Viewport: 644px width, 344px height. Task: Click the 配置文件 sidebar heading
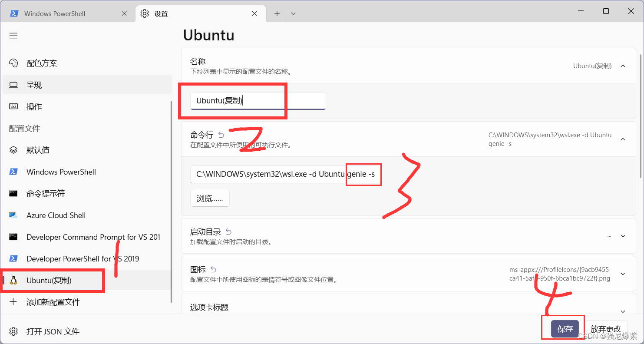point(24,129)
